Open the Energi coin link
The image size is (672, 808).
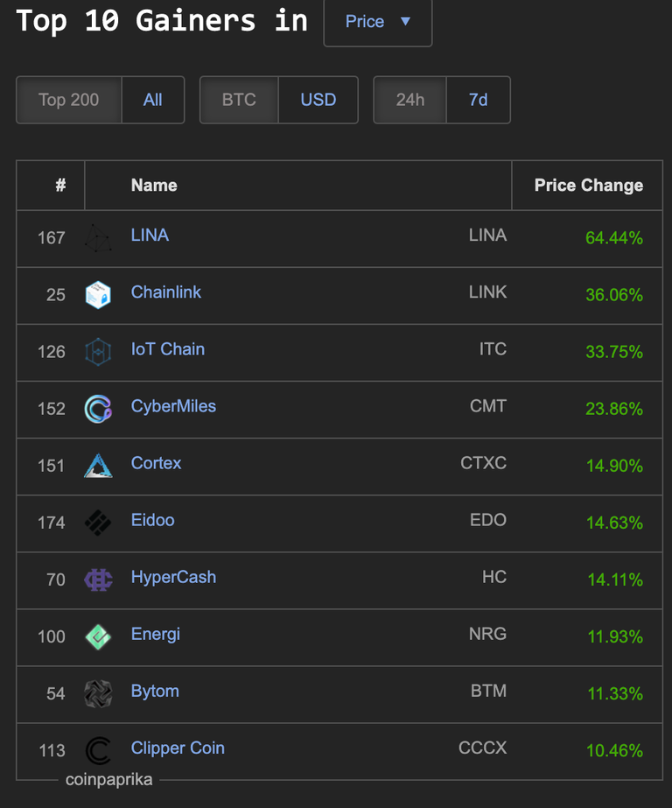pos(156,635)
